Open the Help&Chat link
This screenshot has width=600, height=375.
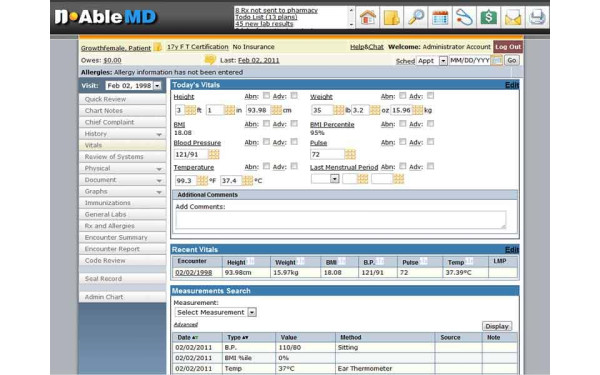[x=367, y=47]
